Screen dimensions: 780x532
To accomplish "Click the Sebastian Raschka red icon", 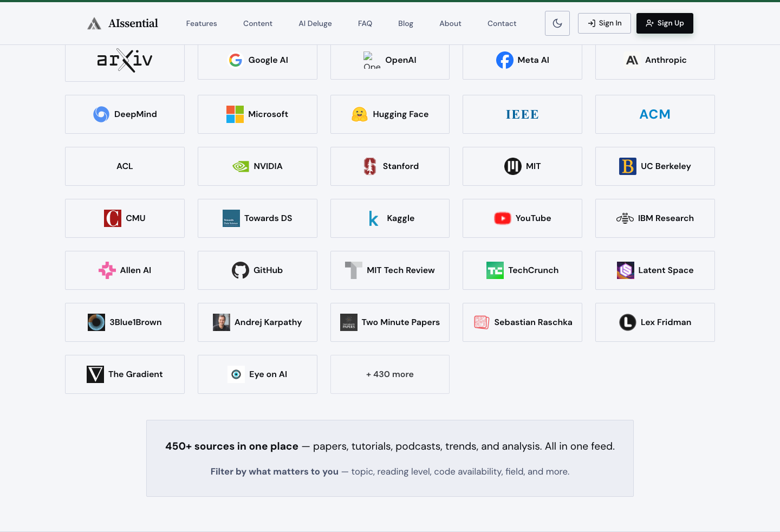I will pos(482,322).
